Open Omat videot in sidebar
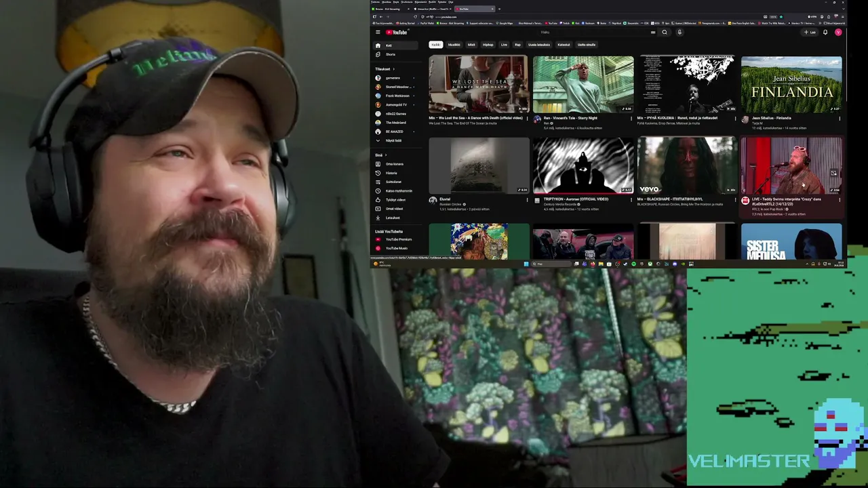The width and height of the screenshot is (868, 488). (394, 209)
